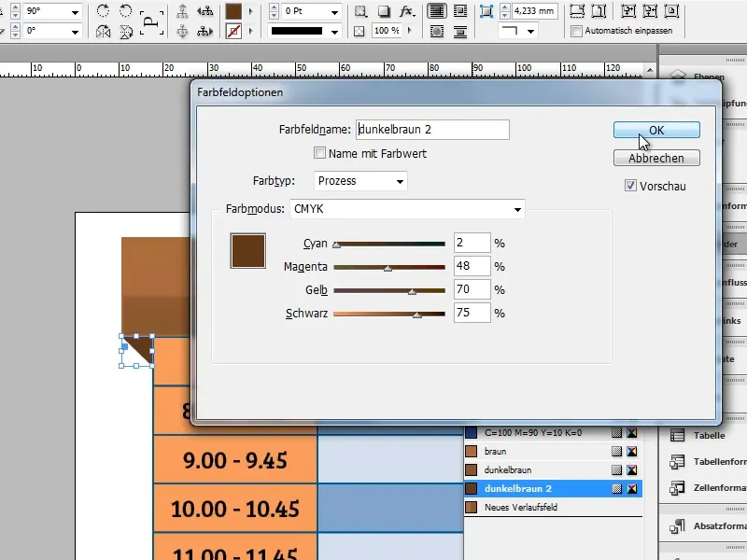Open the stroke style dropdown
Screen dimensions: 747x560
tap(334, 32)
